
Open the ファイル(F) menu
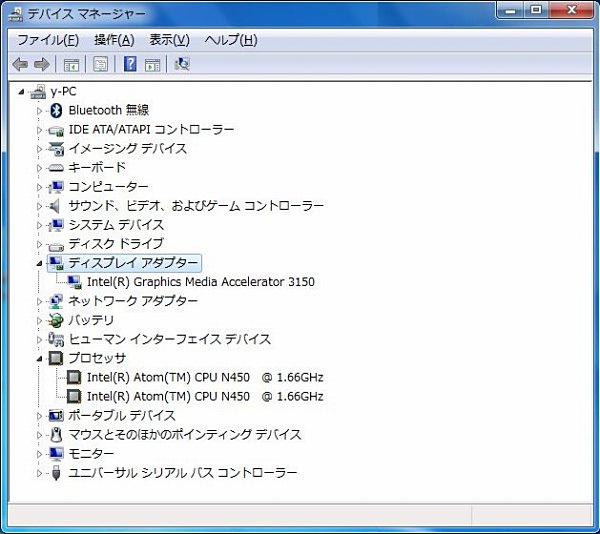pyautogui.click(x=48, y=40)
